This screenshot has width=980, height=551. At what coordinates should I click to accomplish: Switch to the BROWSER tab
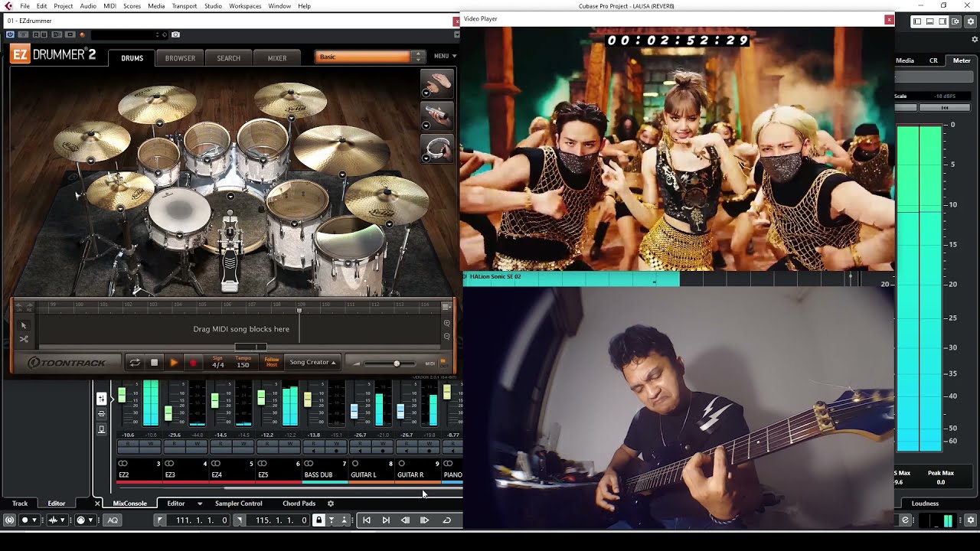coord(180,58)
